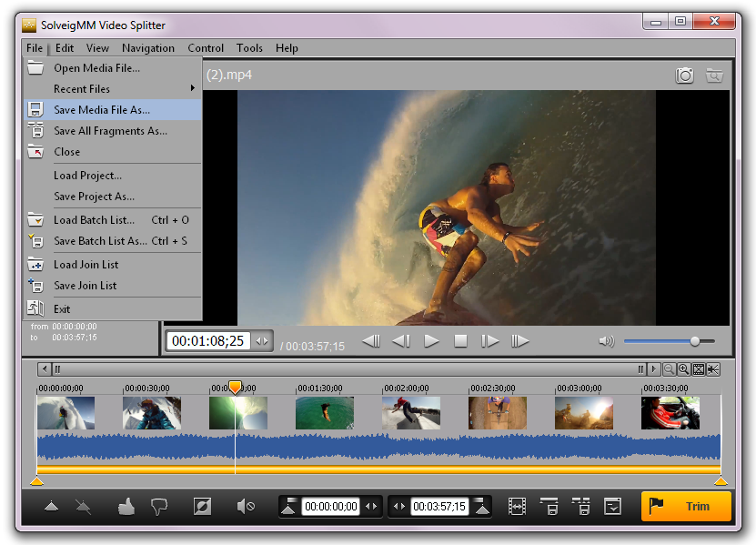Click the stepper arrows beside the timecode field

coord(261,340)
